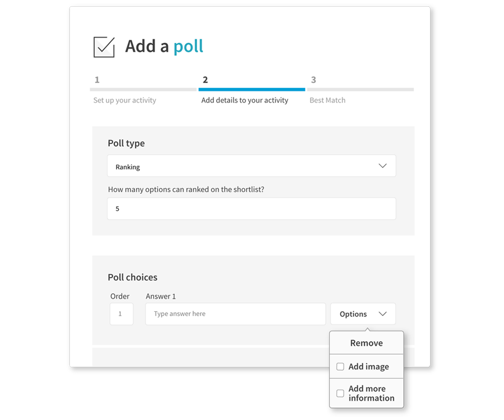Enable the Add more information checkbox
Viewport: 504px width, 420px height.
click(340, 394)
